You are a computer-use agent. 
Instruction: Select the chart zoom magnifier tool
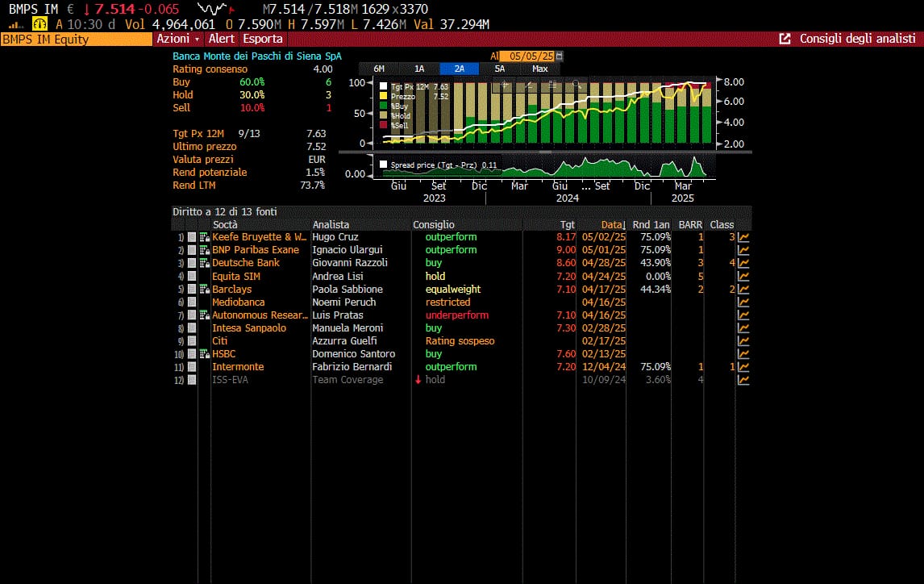tap(576, 85)
